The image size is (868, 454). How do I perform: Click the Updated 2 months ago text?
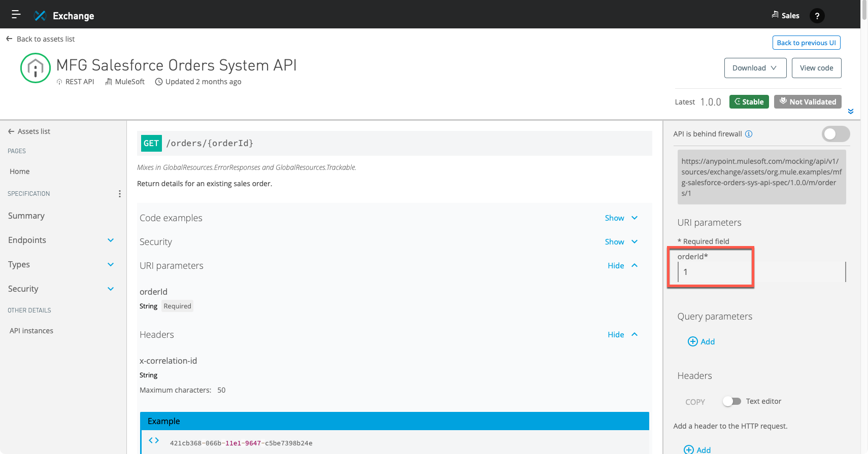pos(198,82)
